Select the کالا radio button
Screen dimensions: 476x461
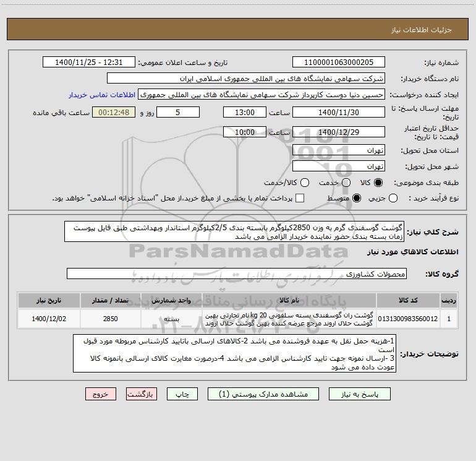378,183
